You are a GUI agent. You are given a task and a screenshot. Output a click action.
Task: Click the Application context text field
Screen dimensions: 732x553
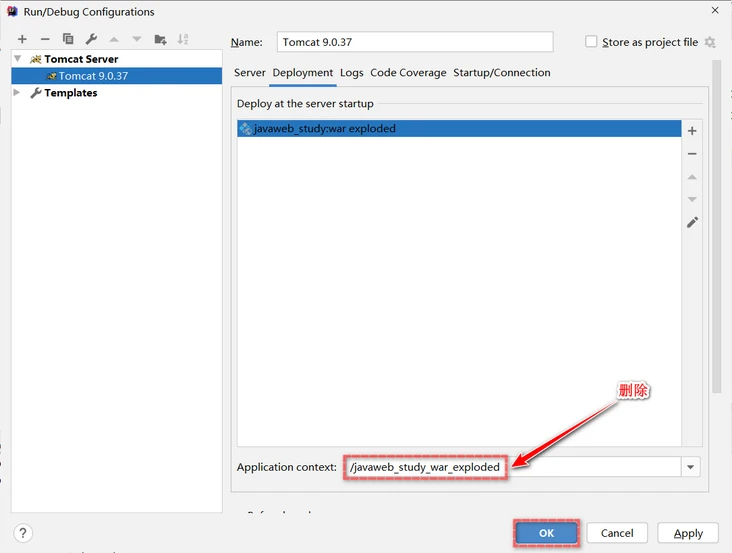click(x=513, y=467)
